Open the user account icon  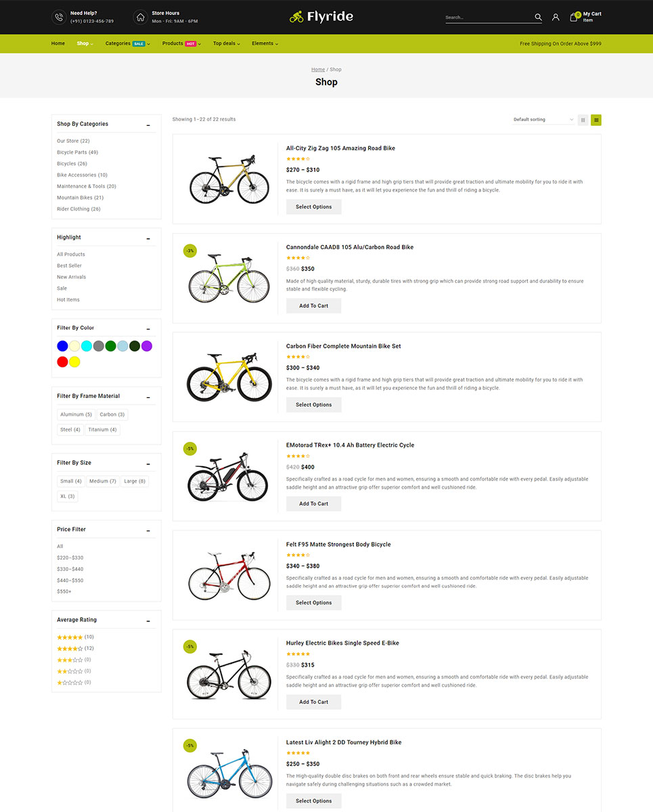click(x=556, y=17)
